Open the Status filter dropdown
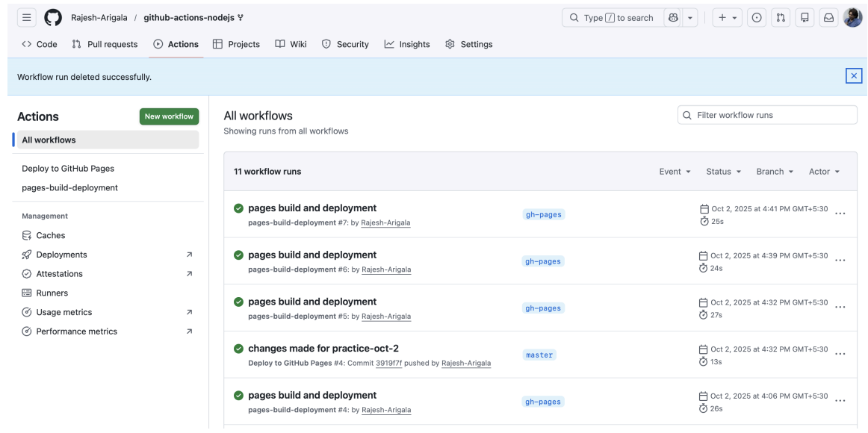The width and height of the screenshot is (868, 433). 724,172
